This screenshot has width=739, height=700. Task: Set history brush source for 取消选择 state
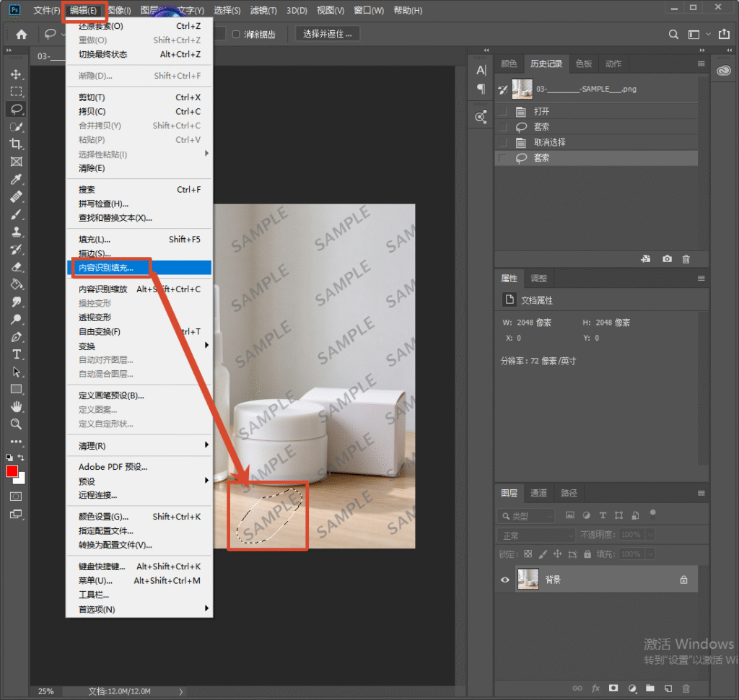[503, 142]
